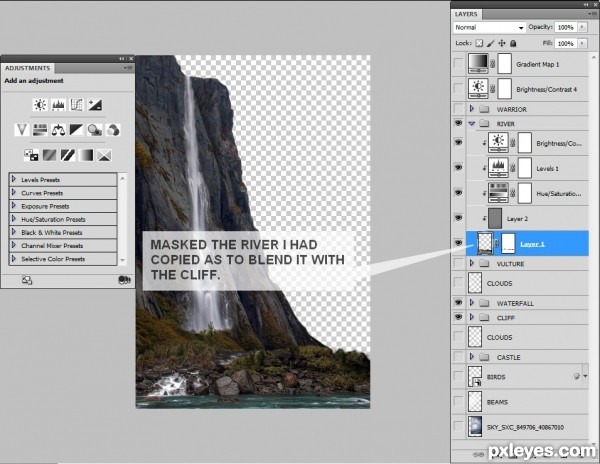Screen dimensions: 600x464
Task: Click the Brightness/Contrast 4 layer thumbnail
Action: pos(478,89)
